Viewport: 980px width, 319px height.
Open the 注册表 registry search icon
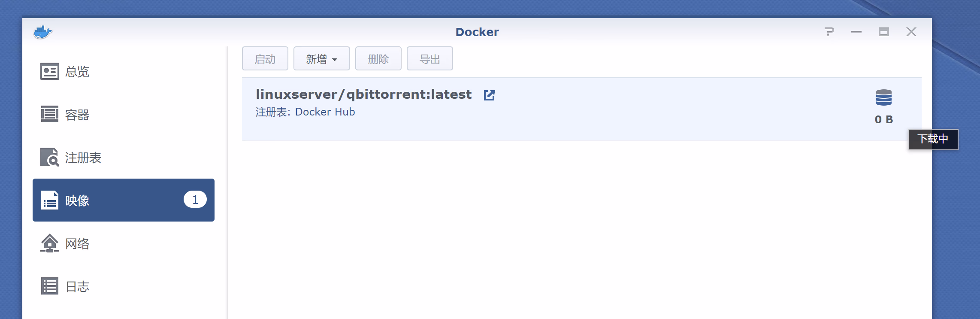coord(49,157)
